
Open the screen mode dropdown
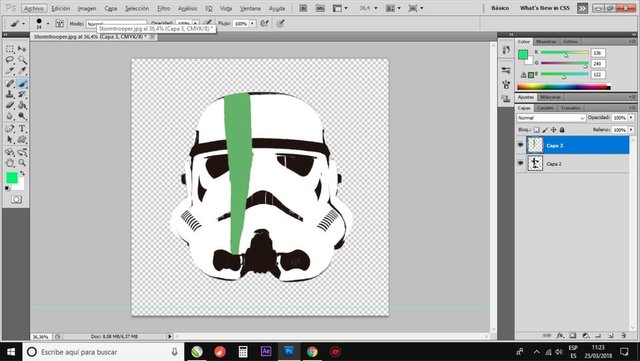tap(416, 8)
